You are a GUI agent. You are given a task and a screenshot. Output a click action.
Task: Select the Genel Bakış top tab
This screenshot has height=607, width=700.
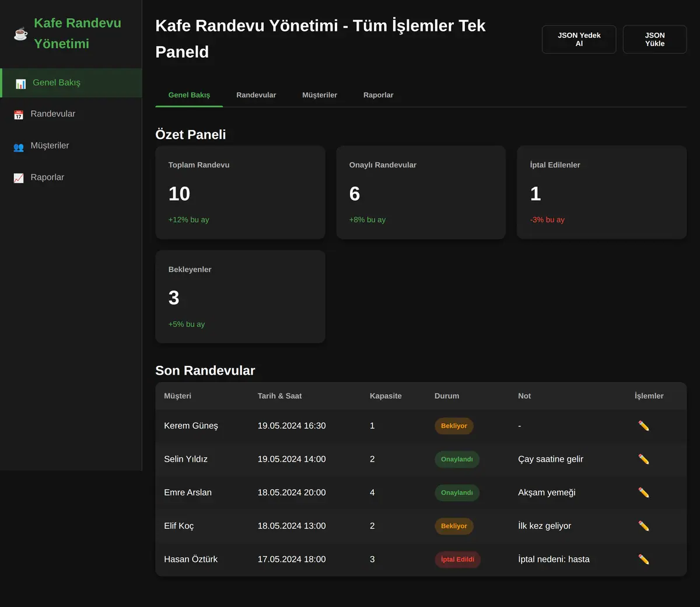189,95
